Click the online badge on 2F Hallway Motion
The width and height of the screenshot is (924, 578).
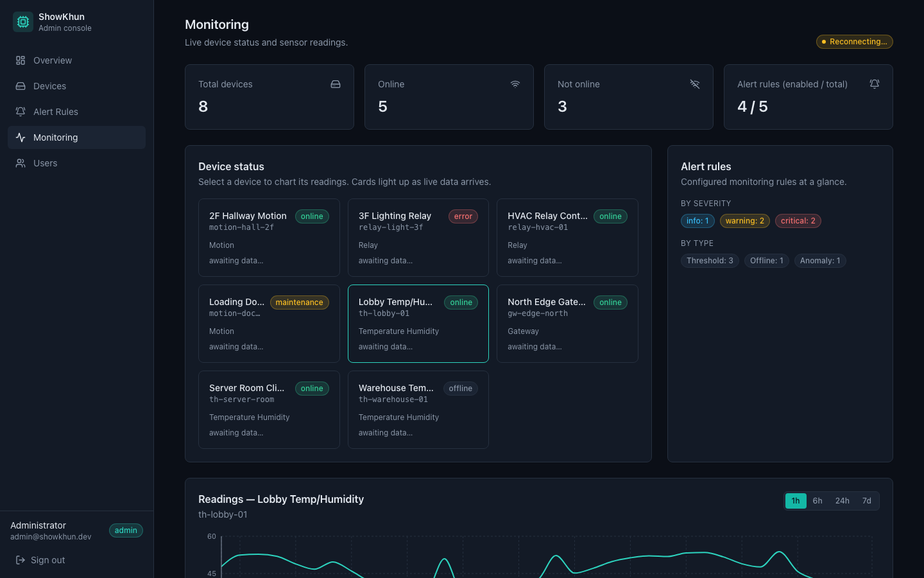point(312,216)
